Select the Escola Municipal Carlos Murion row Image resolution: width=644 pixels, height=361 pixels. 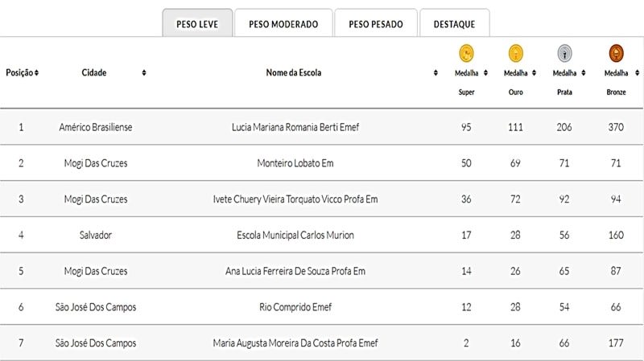(x=322, y=235)
